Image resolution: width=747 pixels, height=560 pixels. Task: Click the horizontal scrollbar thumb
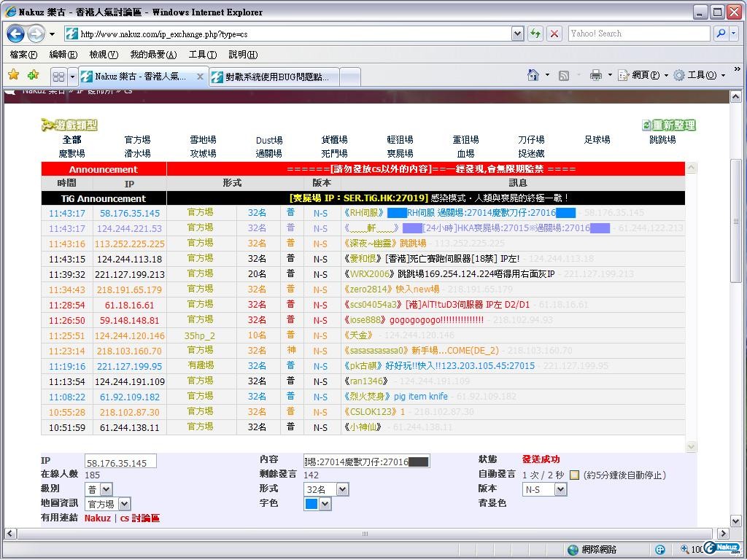pos(365,533)
